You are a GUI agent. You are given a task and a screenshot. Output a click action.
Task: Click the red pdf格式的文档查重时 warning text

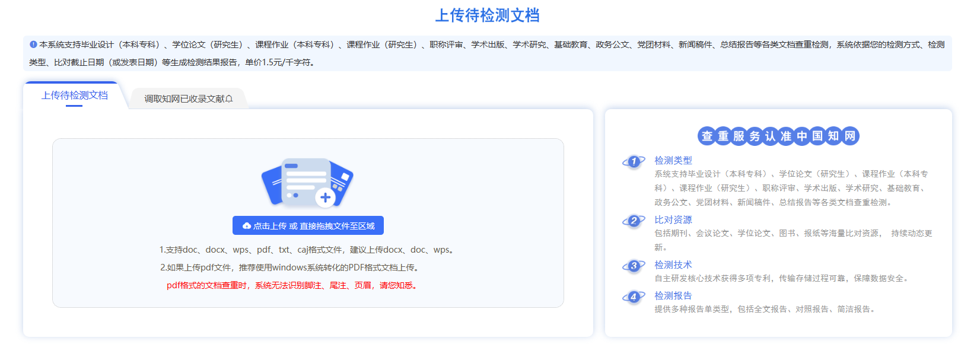(293, 285)
